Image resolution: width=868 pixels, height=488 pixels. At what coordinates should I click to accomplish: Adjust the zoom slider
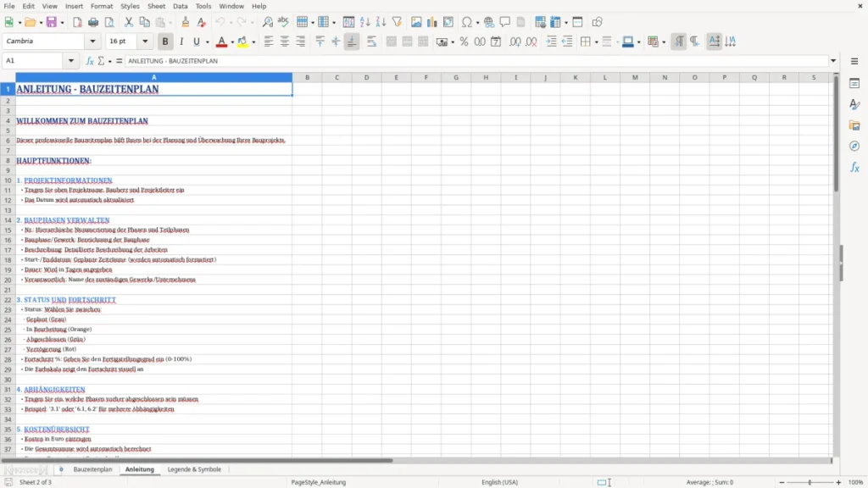pyautogui.click(x=810, y=482)
